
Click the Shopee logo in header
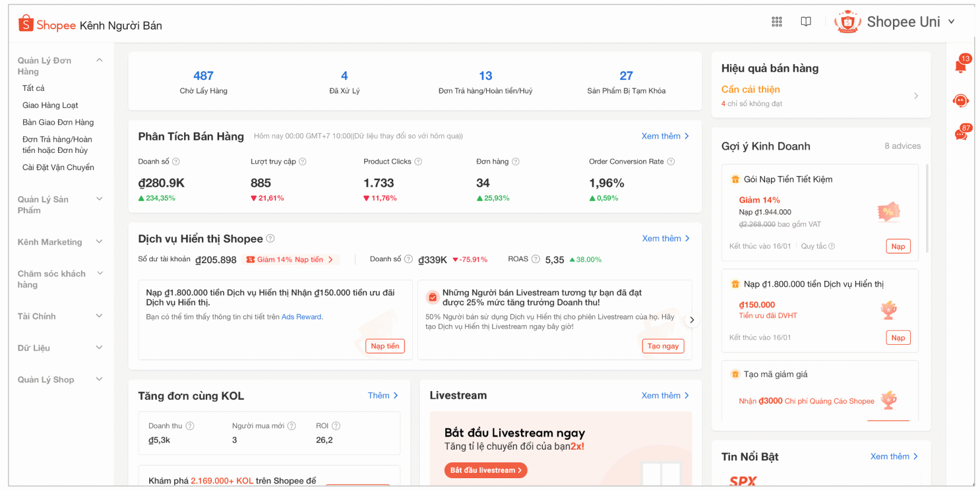coord(47,24)
